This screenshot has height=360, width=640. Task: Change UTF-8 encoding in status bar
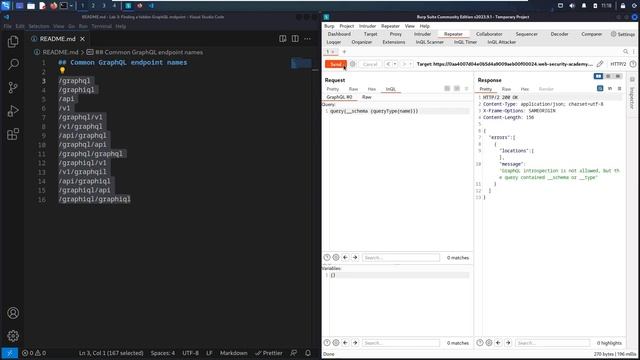[190, 353]
